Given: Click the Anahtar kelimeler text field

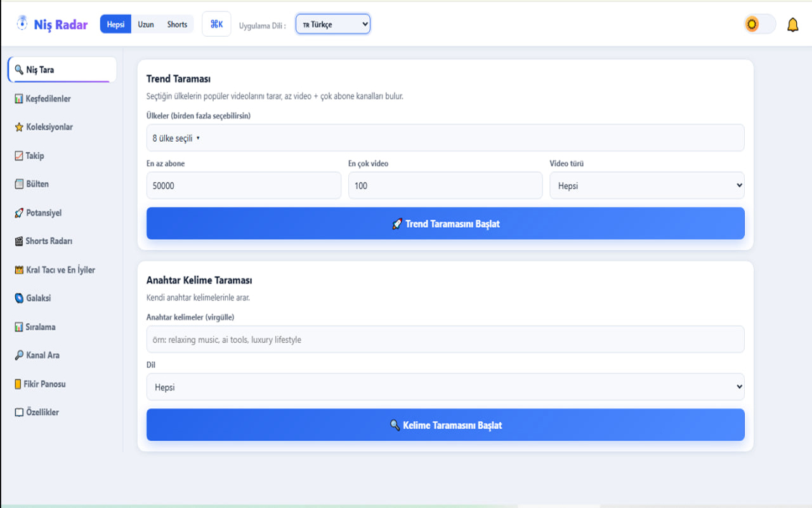Looking at the screenshot, I should pos(445,339).
